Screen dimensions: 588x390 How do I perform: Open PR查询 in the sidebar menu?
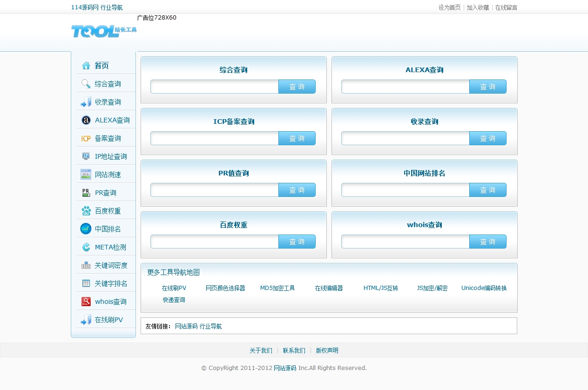click(106, 193)
